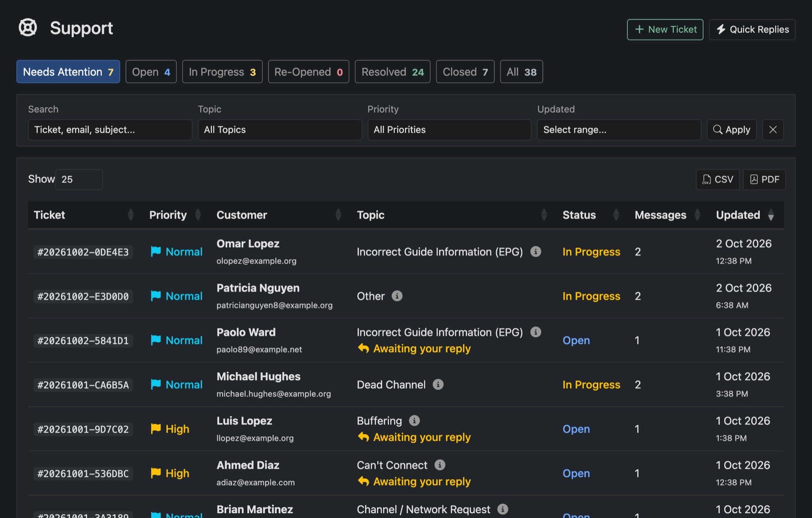Screen dimensions: 812x518
Task: Click High priority flag for Ahmed Diaz
Action: point(156,473)
